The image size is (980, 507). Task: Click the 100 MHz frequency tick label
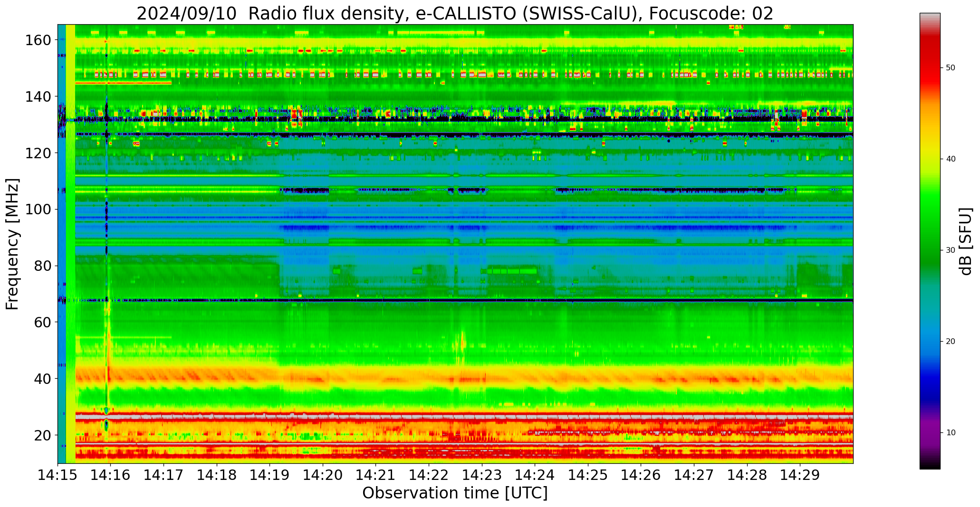38,209
